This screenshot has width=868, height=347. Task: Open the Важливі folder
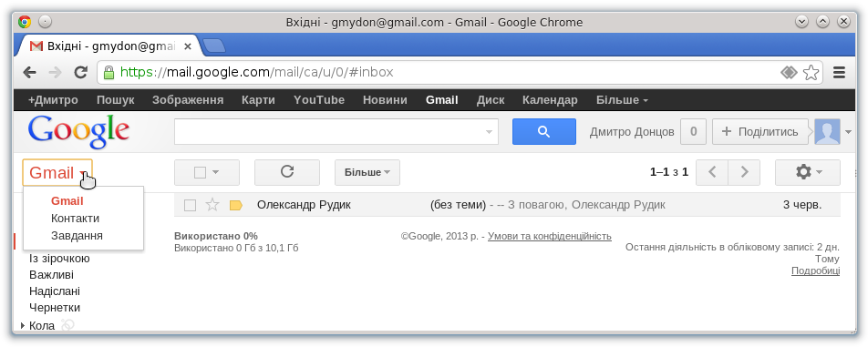pos(51,275)
